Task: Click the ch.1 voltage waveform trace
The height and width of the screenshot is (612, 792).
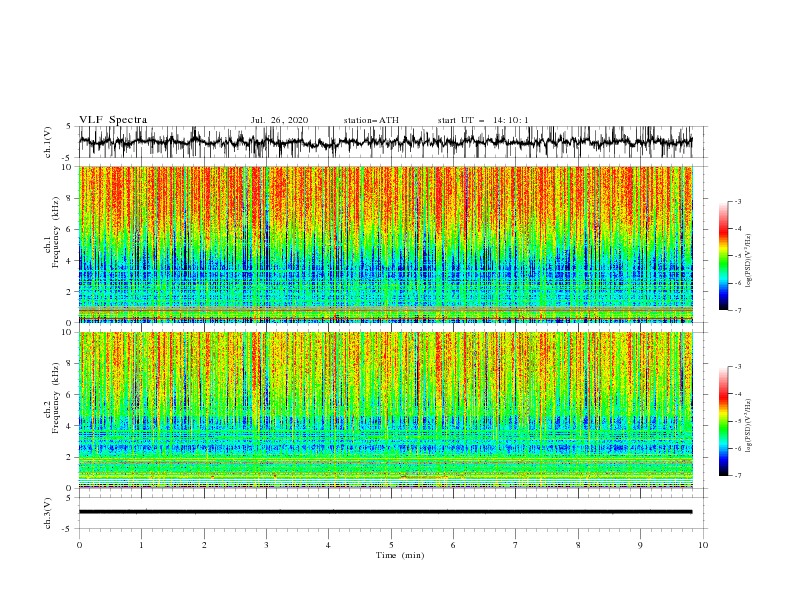Action: pyautogui.click(x=385, y=142)
